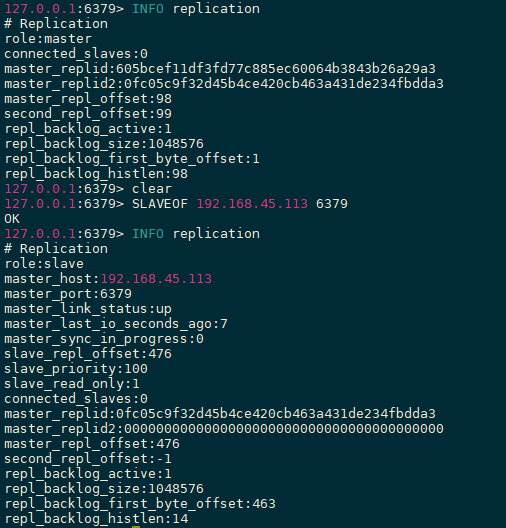Viewport: 506px width, 528px height.
Task: Click the OK response line
Action: click(x=12, y=219)
